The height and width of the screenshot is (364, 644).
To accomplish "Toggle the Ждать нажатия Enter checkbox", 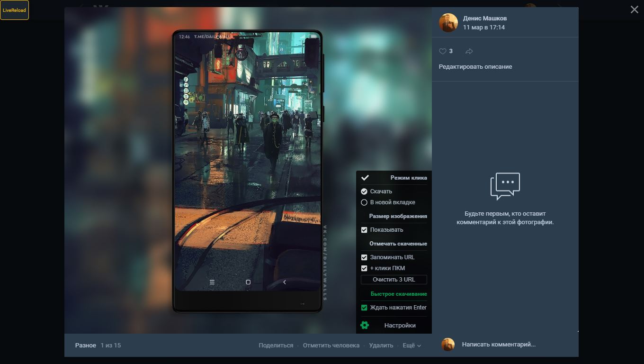I will [364, 308].
